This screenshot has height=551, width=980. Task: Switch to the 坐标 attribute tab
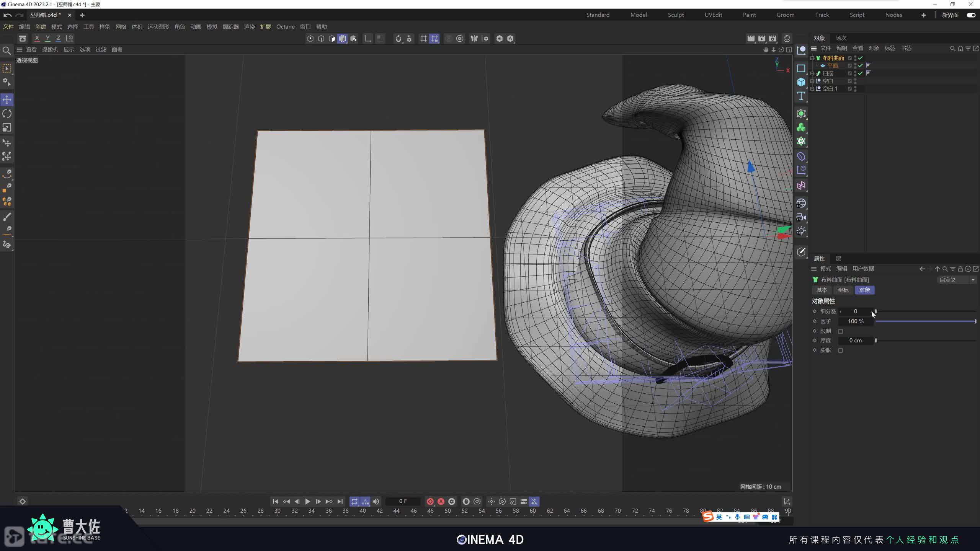[x=843, y=290]
